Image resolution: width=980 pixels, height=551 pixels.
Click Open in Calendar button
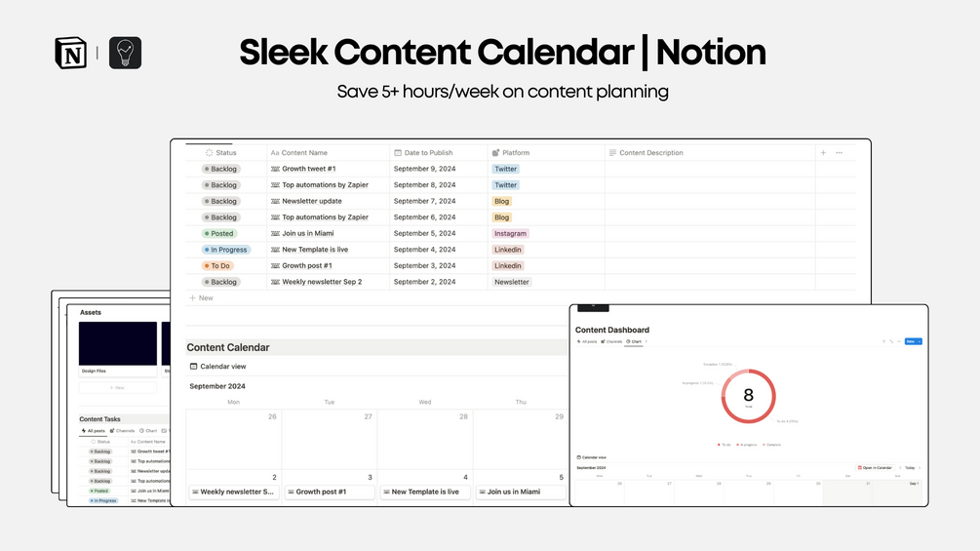875,468
